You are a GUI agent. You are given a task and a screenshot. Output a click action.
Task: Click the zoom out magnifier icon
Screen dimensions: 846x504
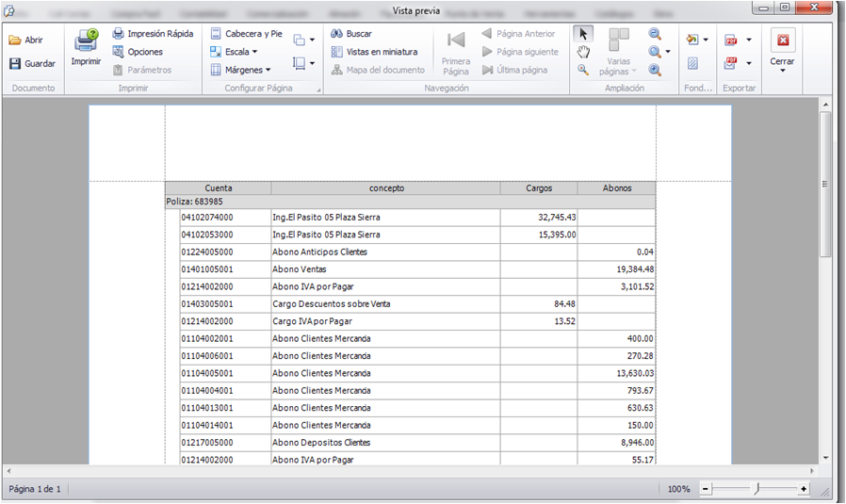click(x=655, y=34)
